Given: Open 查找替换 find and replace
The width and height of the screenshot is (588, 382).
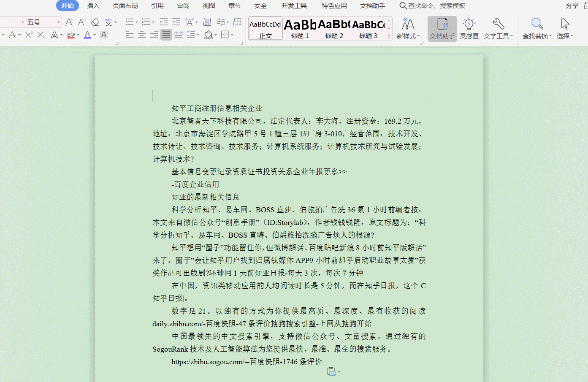Looking at the screenshot, I should click(537, 29).
